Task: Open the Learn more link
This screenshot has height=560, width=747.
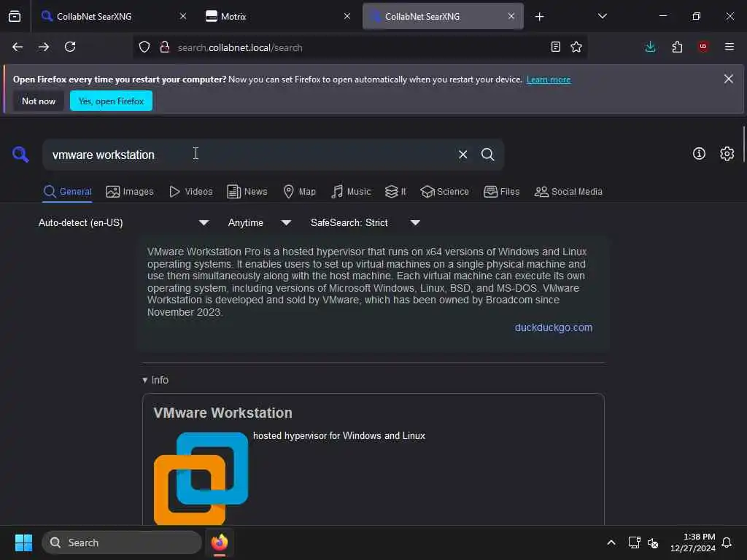Action: [x=549, y=79]
